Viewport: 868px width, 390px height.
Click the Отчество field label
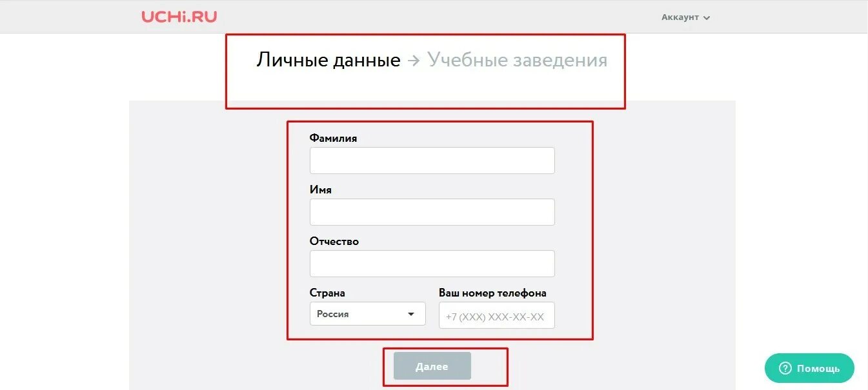(x=334, y=241)
